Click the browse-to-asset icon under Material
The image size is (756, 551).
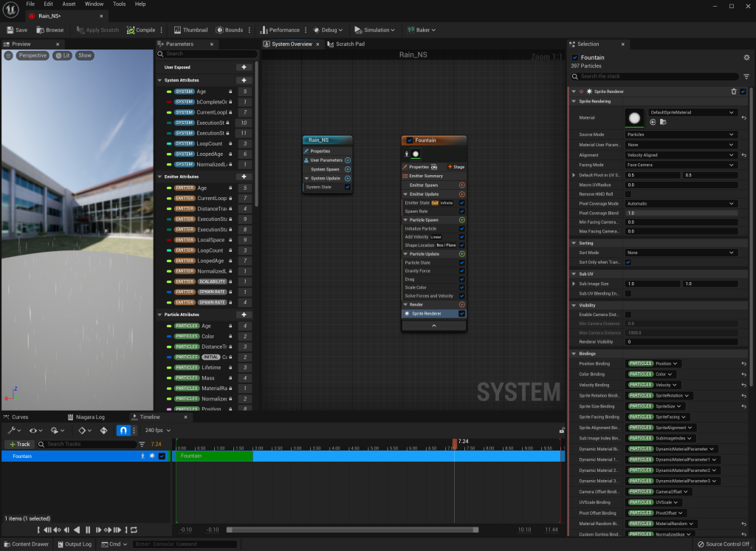point(663,122)
